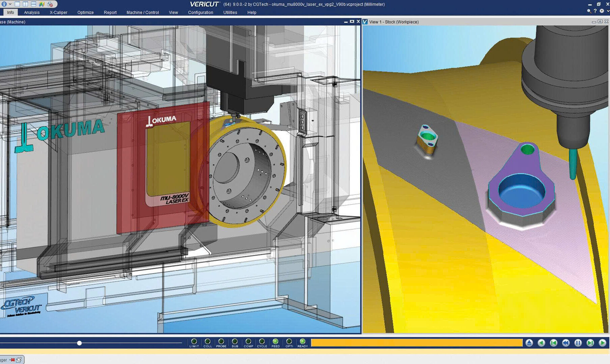Image resolution: width=610 pixels, height=364 pixels.
Task: Toggle the LIMIT status light
Action: (x=194, y=341)
